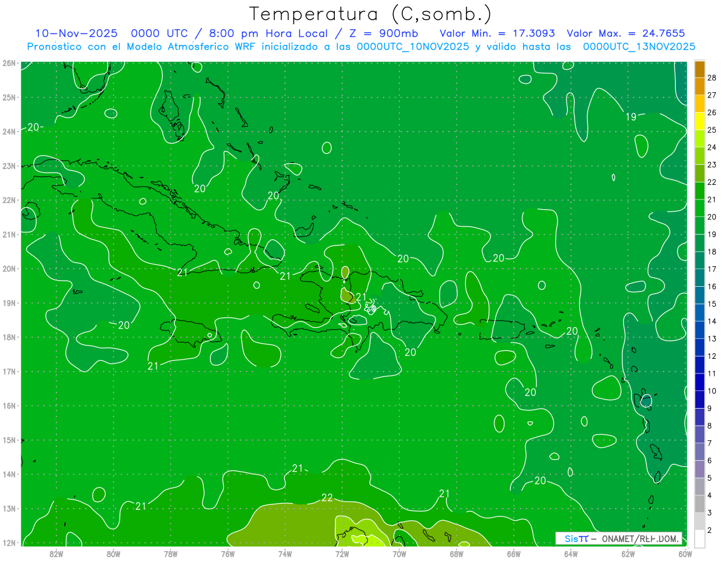Click the orange colorbar swatch between 27 and 28
The height and width of the screenshot is (562, 728).
[x=700, y=87]
